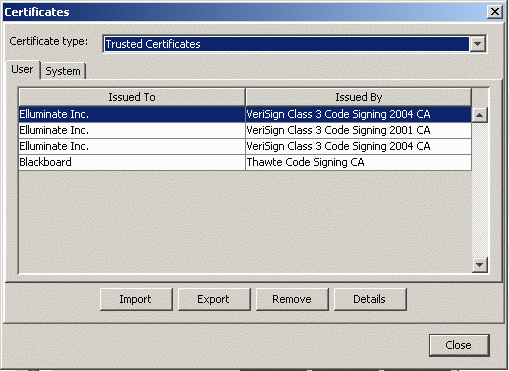Click the Export button
The image size is (509, 371).
214,299
